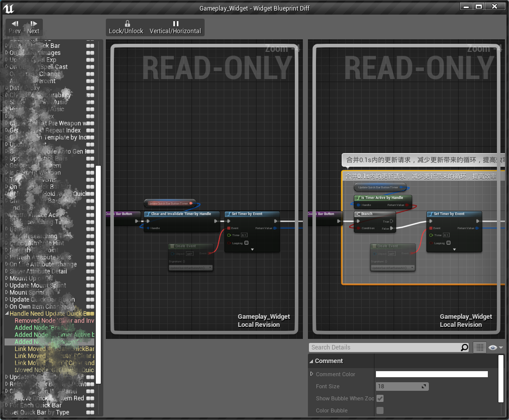
Task: Click the white Comment Color swatch
Action: (x=431, y=374)
